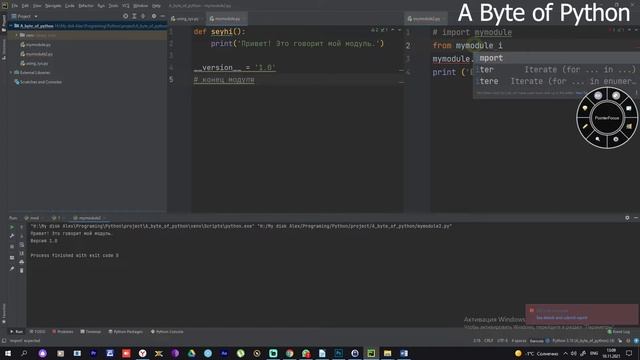Click the Structure side tab
The width and height of the screenshot is (640, 360).
click(4, 49)
